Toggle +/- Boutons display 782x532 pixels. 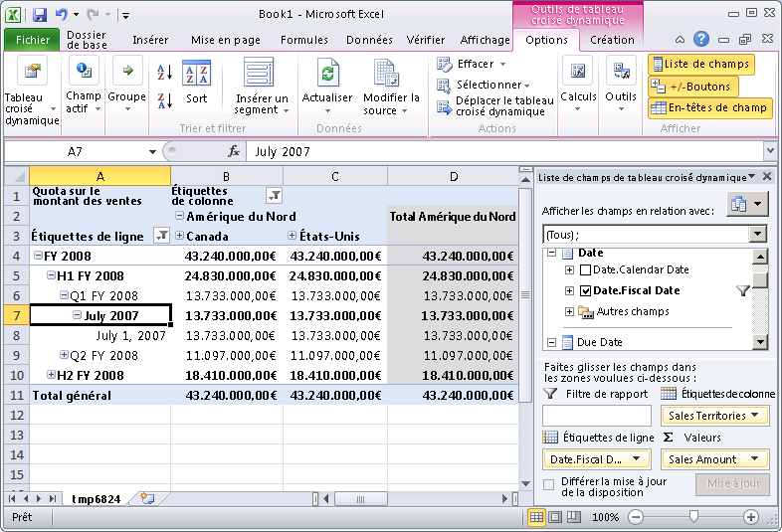[693, 87]
